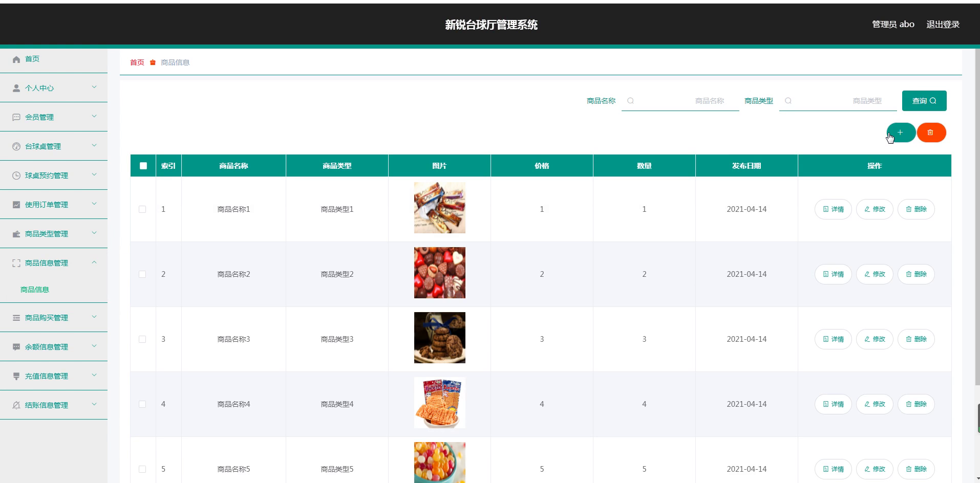Expand the 结账信息管理 menu chevron
The image size is (980, 483).
pos(94,405)
